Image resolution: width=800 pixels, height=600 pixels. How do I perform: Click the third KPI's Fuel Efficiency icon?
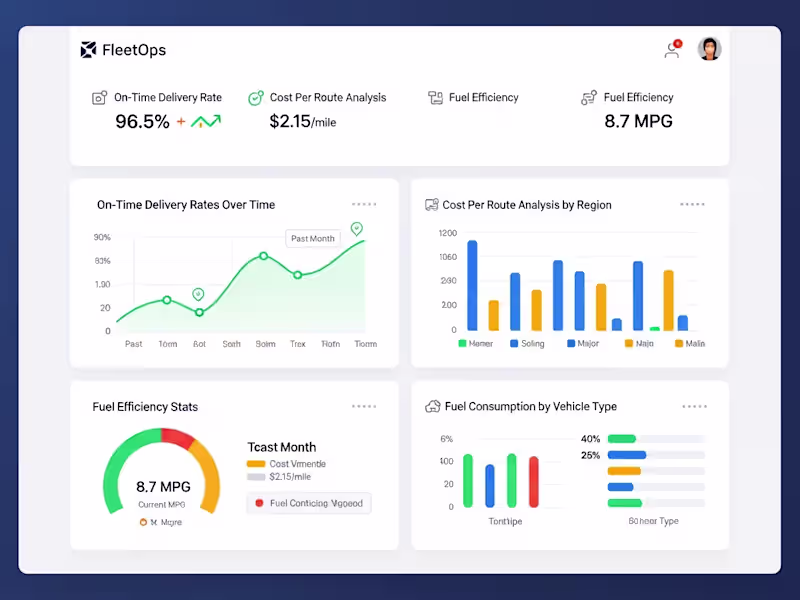click(435, 97)
